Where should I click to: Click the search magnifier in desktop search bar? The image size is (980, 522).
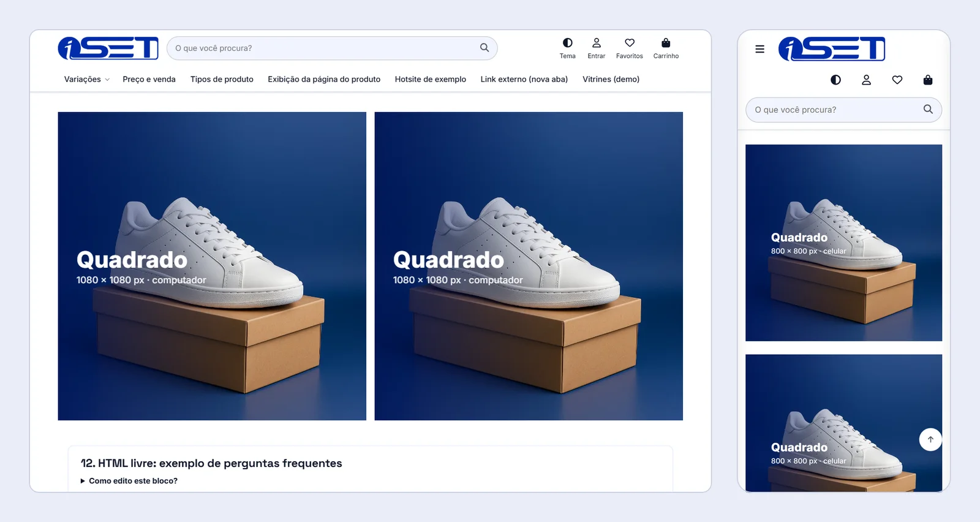pyautogui.click(x=484, y=48)
